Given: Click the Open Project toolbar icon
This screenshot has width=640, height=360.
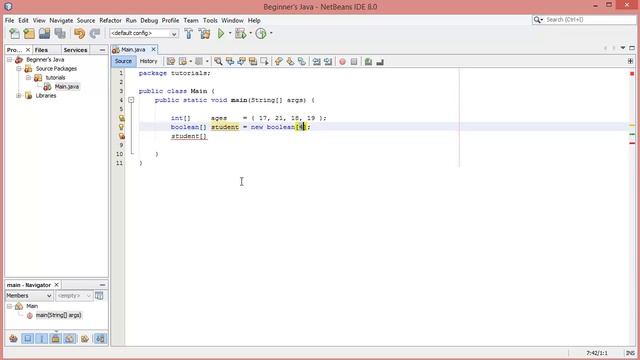Looking at the screenshot, I should 44,33.
